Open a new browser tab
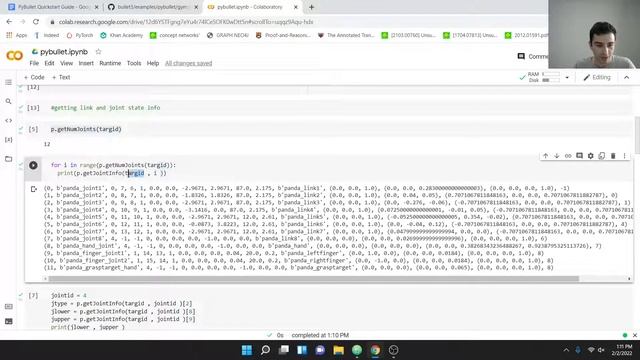 click(311, 7)
